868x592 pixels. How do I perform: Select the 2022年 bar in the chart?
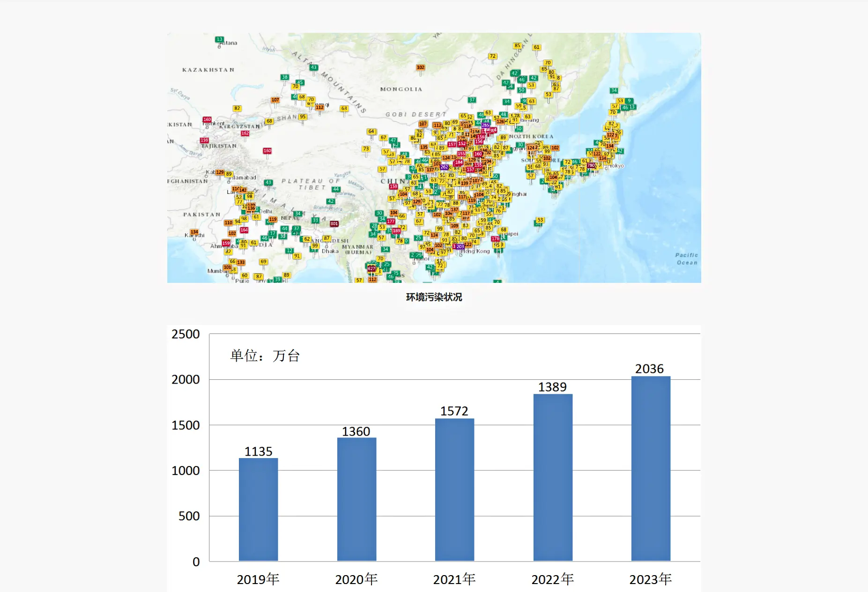(553, 477)
